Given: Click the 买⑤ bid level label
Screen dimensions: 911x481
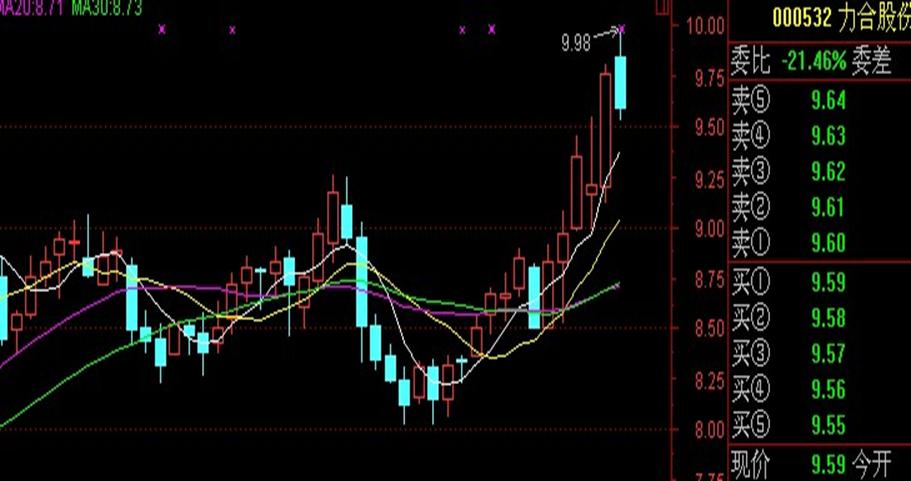Looking at the screenshot, I should click(750, 425).
